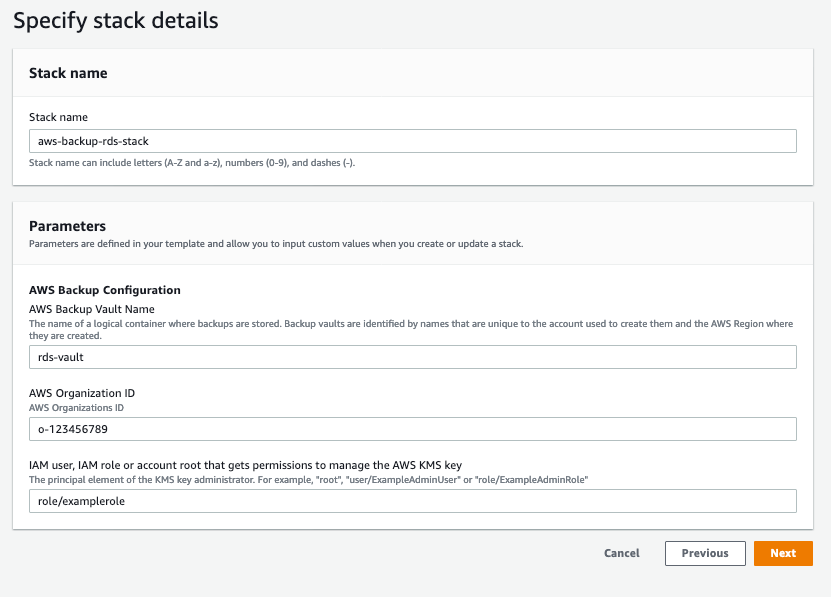Click the Stack name input field

point(412,141)
